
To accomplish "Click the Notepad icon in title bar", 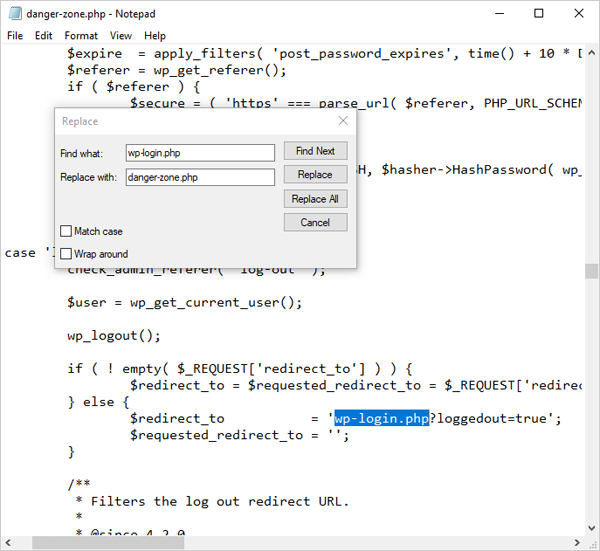I will (15, 13).
